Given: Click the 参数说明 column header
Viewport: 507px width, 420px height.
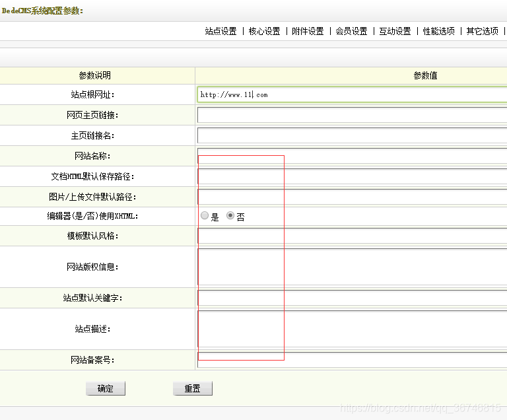Looking at the screenshot, I should point(95,75).
